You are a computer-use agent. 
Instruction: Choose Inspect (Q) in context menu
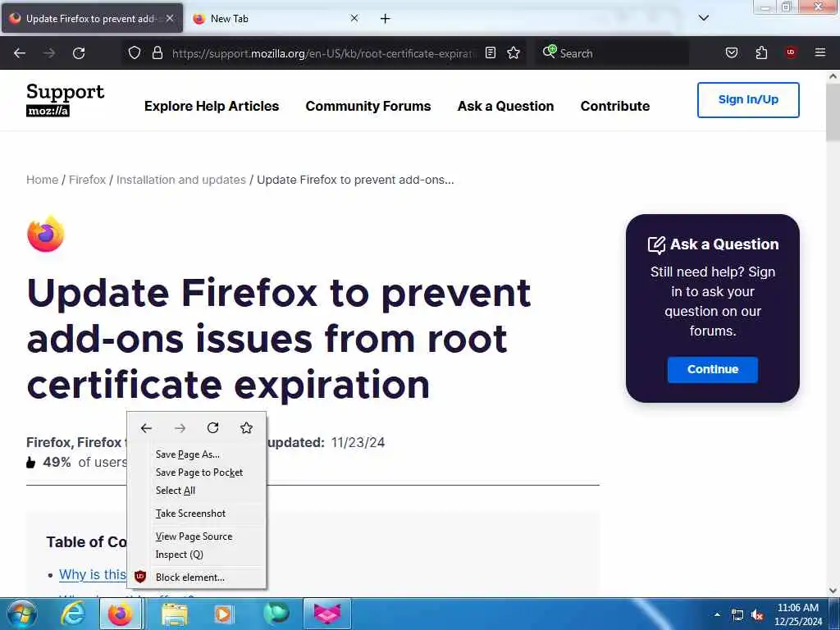197,555
